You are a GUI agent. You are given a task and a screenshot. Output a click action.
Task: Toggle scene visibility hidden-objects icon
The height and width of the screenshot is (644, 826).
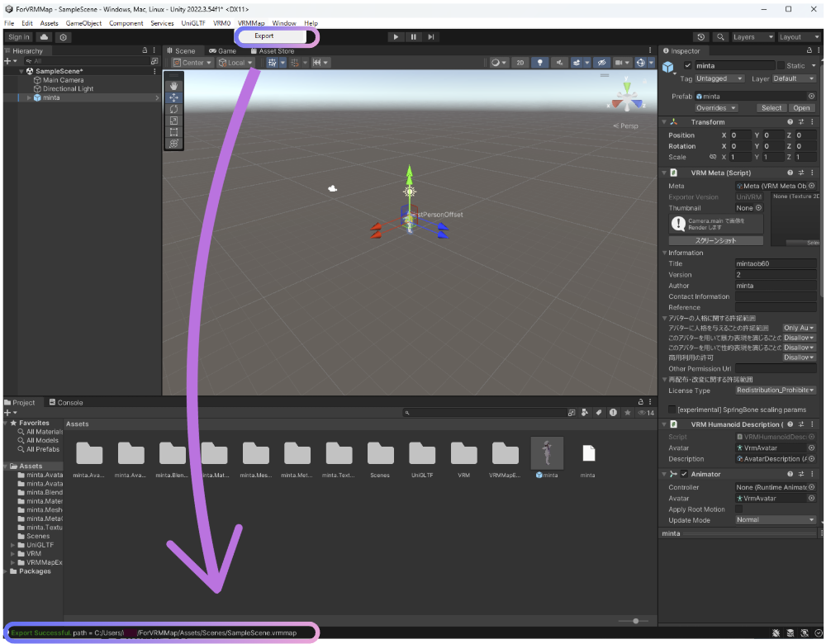coord(601,63)
